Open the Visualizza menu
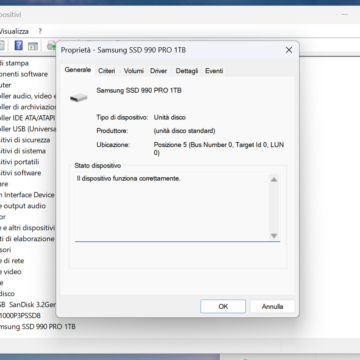 14,31
